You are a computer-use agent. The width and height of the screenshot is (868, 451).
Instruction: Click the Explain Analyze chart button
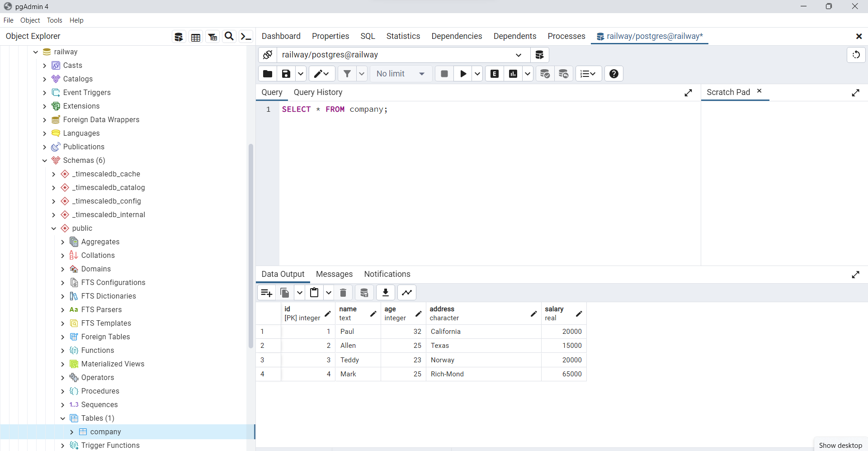point(513,74)
